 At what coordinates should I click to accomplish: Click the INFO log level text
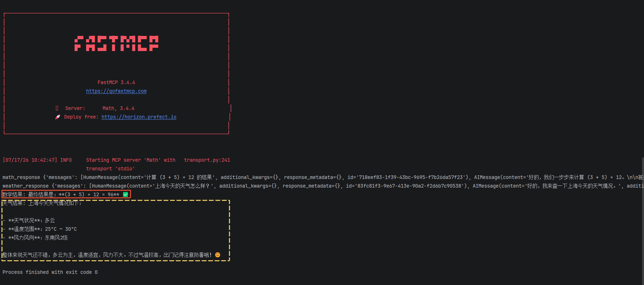(x=66, y=160)
